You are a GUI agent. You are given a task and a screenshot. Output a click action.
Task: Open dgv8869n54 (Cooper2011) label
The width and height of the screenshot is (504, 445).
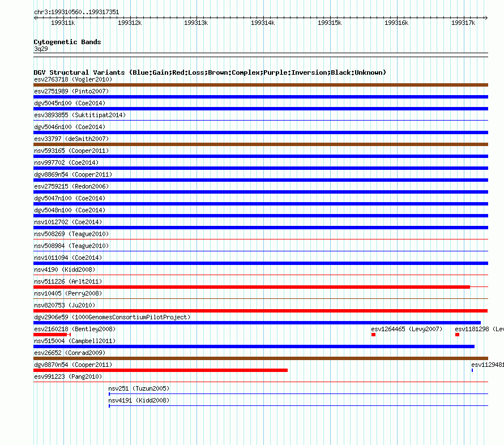click(73, 174)
